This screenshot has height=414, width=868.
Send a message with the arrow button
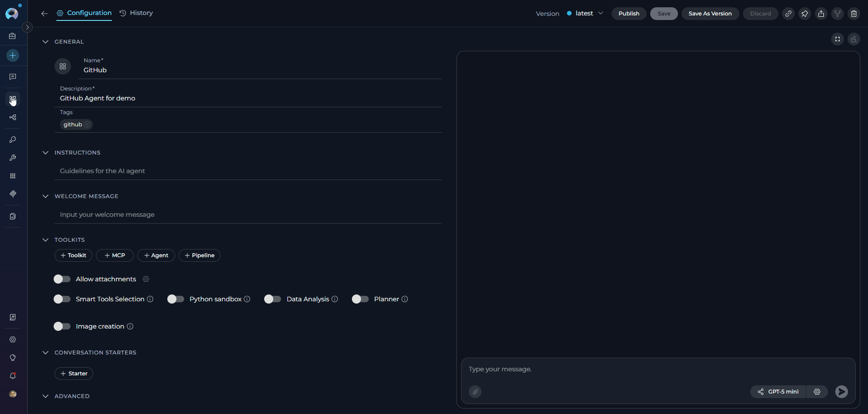click(841, 392)
